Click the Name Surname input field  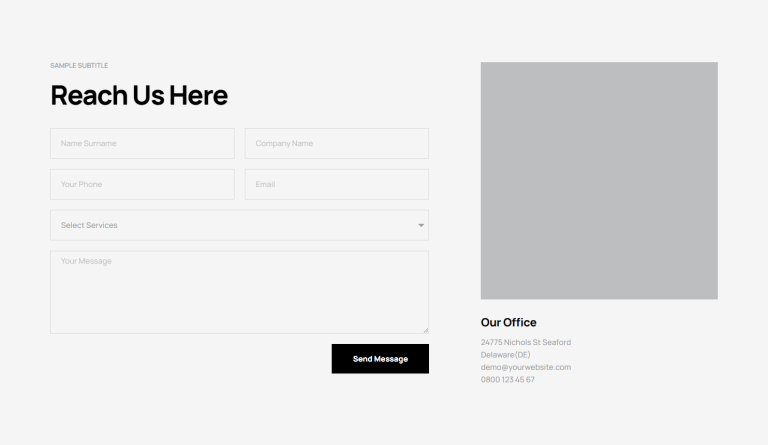tap(141, 143)
